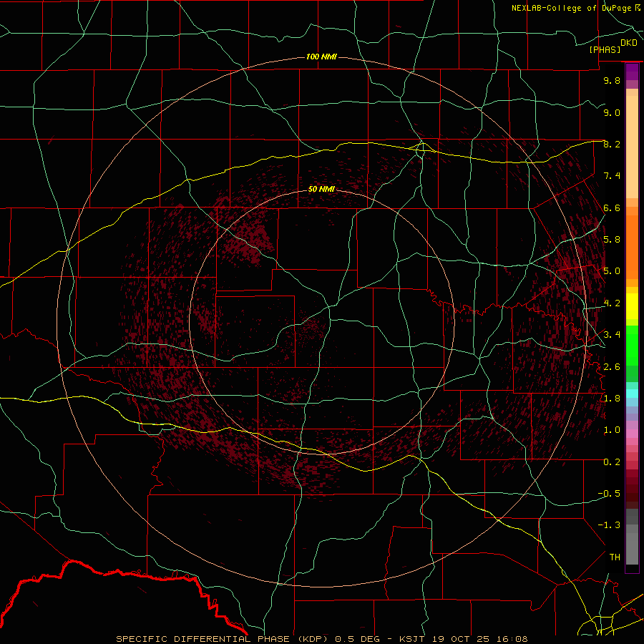Click the -0.5 scale value
Image resolution: width=644 pixels, height=644 pixels.
point(609,494)
